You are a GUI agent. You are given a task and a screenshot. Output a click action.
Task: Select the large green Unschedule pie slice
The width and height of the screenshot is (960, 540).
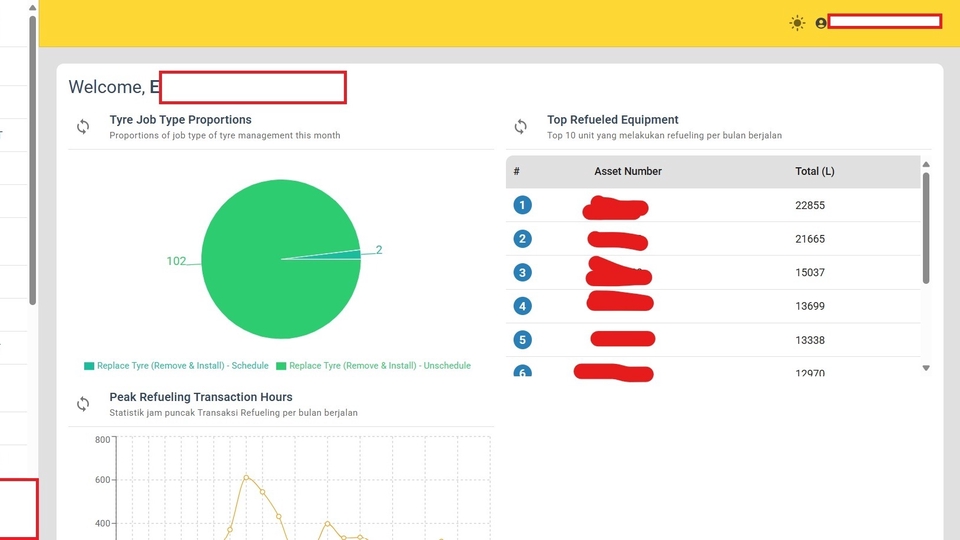pos(269,269)
